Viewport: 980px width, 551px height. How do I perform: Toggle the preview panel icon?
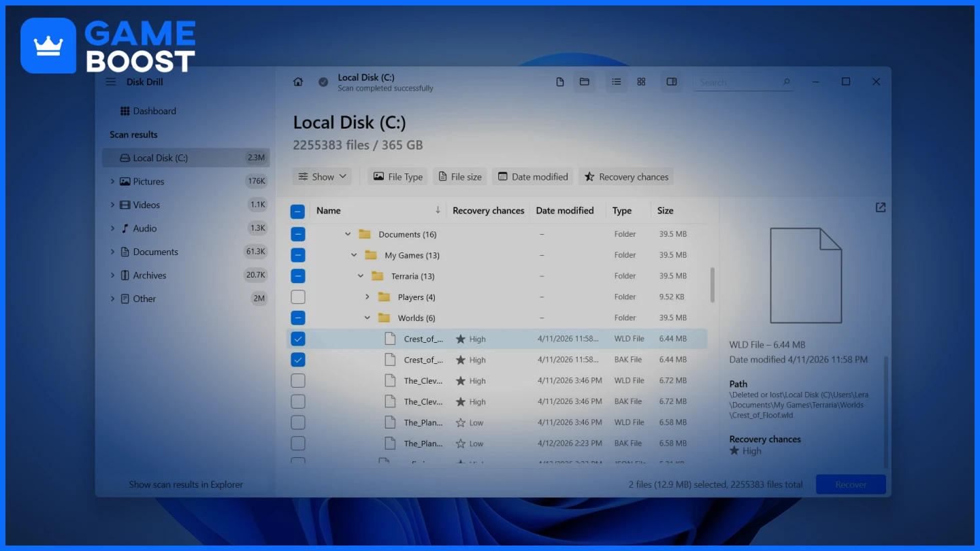coord(671,82)
